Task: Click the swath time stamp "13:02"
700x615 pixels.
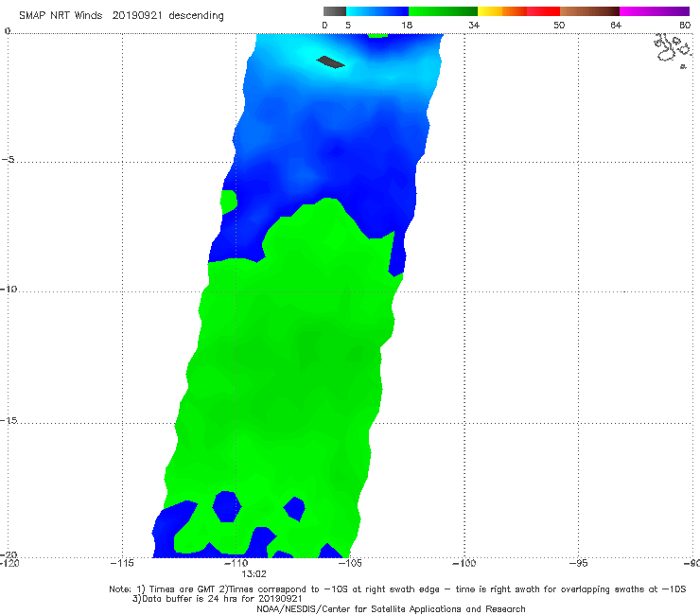Action: click(254, 574)
